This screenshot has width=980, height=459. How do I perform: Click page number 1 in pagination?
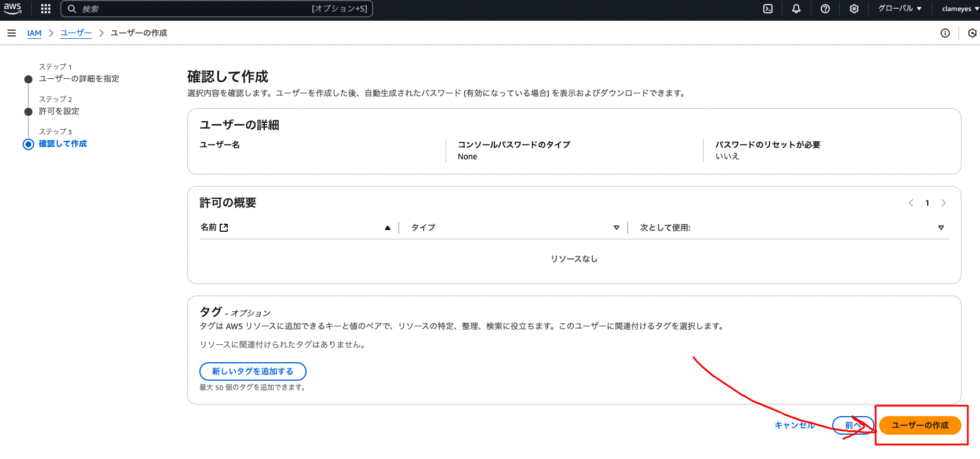(927, 203)
